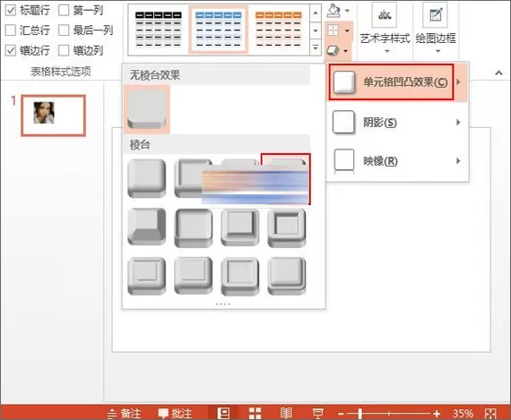511x420 pixels.
Task: Click the table effects icon
Action: click(333, 50)
